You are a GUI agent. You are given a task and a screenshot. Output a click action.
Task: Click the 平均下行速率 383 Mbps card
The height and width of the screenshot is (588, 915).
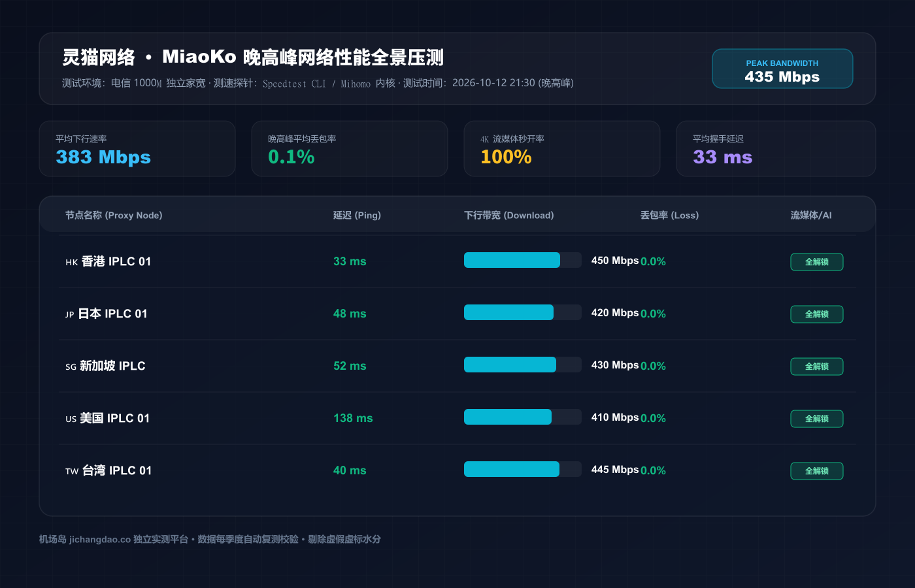click(137, 148)
